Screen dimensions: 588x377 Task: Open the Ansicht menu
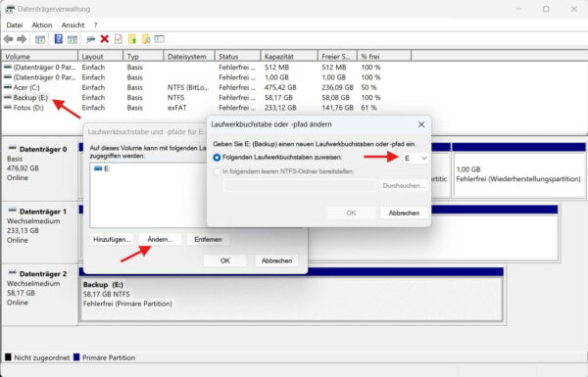pos(73,25)
